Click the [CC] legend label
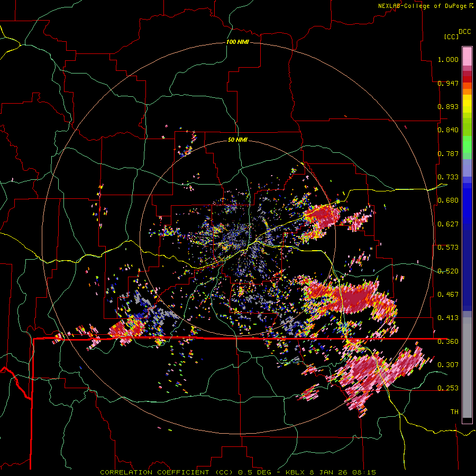Viewport: 476px width, 476px height. pos(451,36)
